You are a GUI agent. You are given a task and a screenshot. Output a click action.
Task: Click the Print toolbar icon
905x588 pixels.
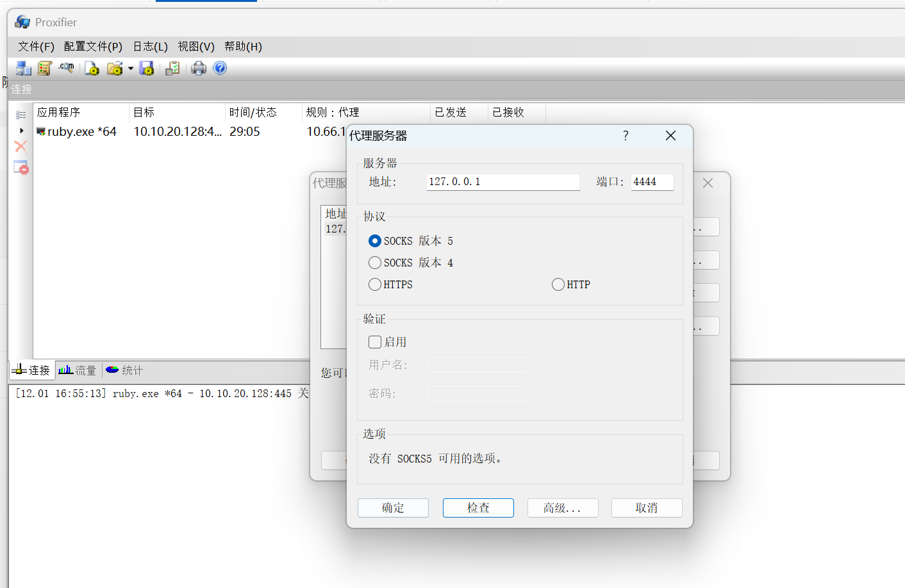point(199,68)
